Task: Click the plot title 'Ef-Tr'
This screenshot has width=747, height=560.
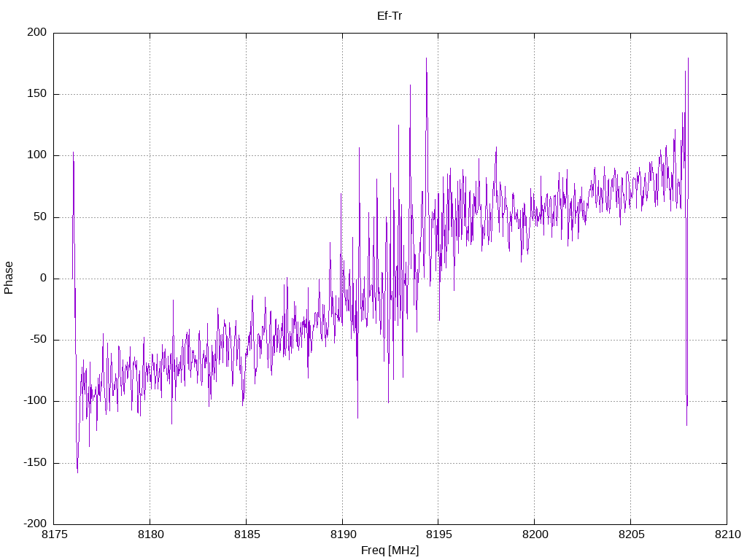Action: coord(390,16)
